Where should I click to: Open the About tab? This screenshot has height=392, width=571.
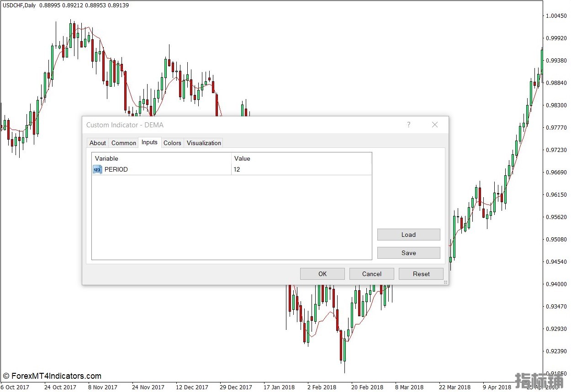97,143
